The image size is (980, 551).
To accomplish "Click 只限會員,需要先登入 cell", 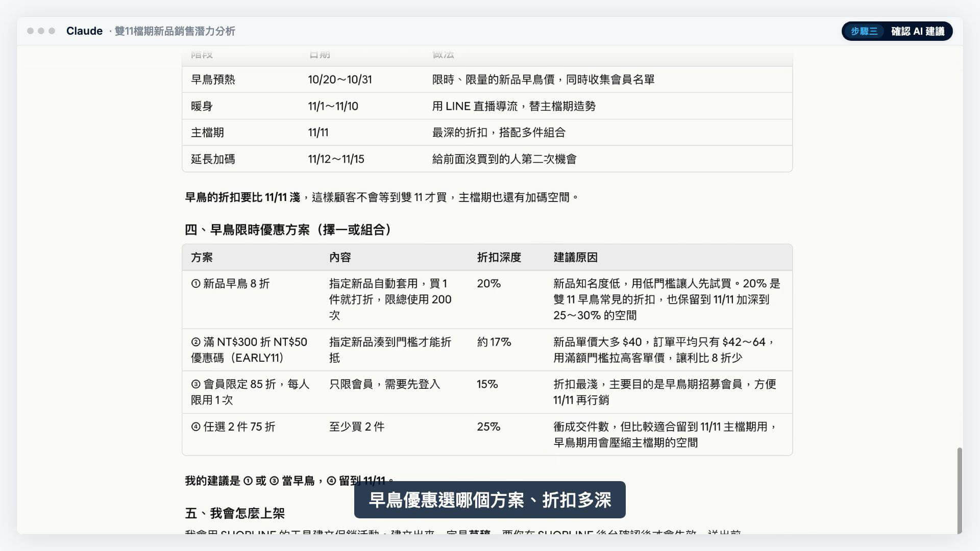I will tap(384, 384).
